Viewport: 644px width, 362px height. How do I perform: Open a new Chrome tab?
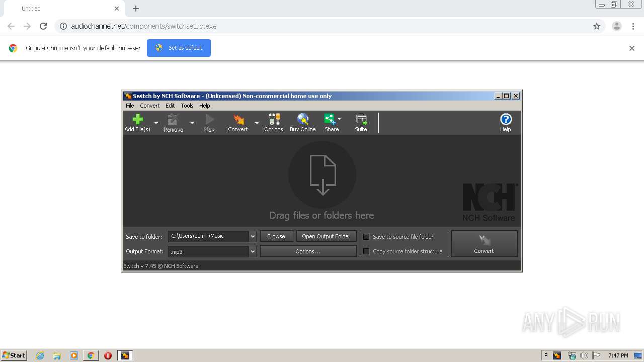tap(136, 9)
